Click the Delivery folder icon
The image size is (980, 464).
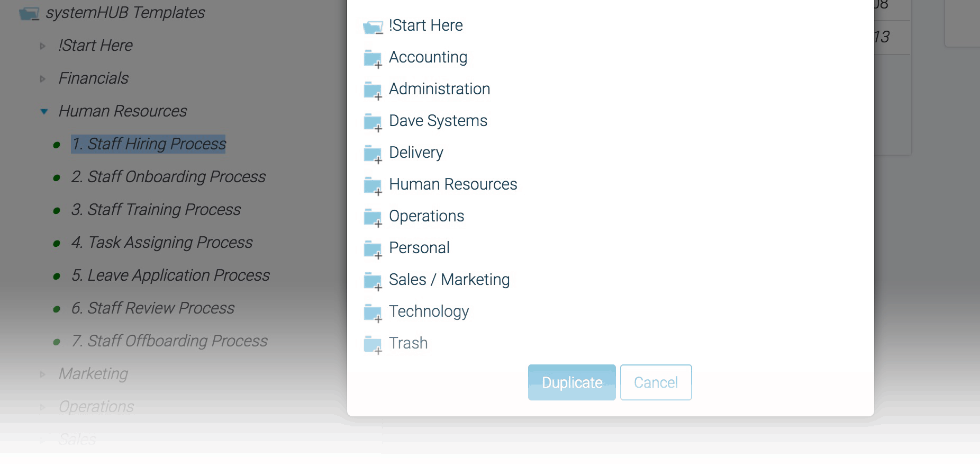373,153
